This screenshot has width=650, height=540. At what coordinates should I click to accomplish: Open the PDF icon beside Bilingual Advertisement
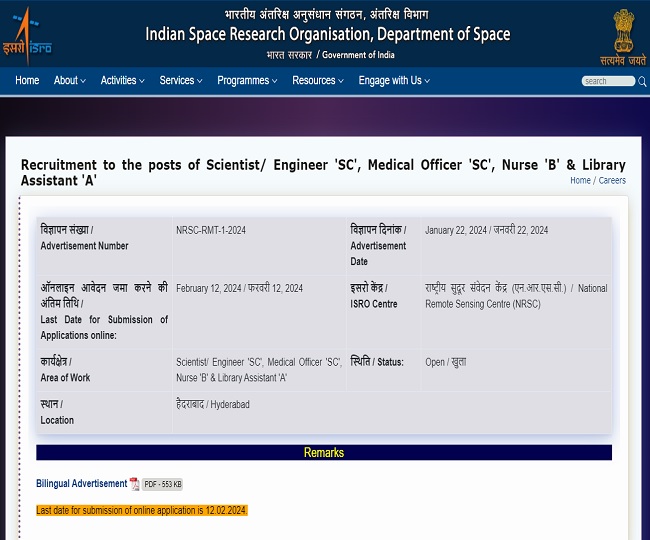[134, 484]
